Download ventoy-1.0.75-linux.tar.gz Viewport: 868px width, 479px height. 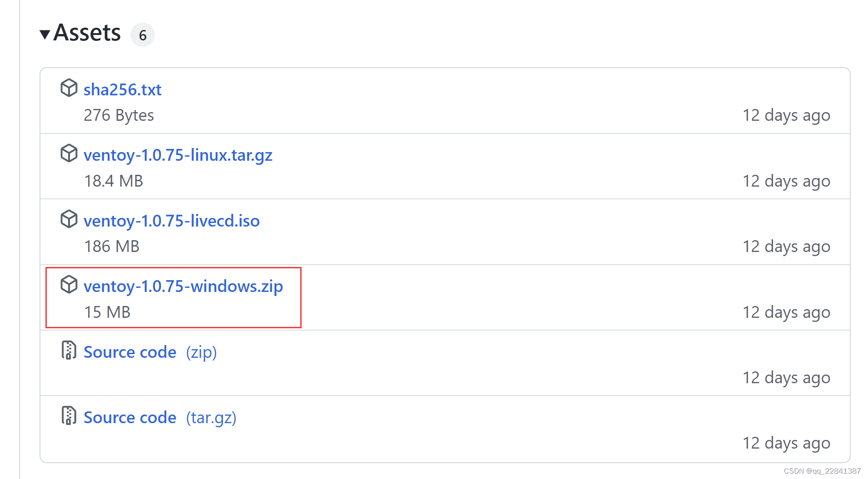point(178,155)
